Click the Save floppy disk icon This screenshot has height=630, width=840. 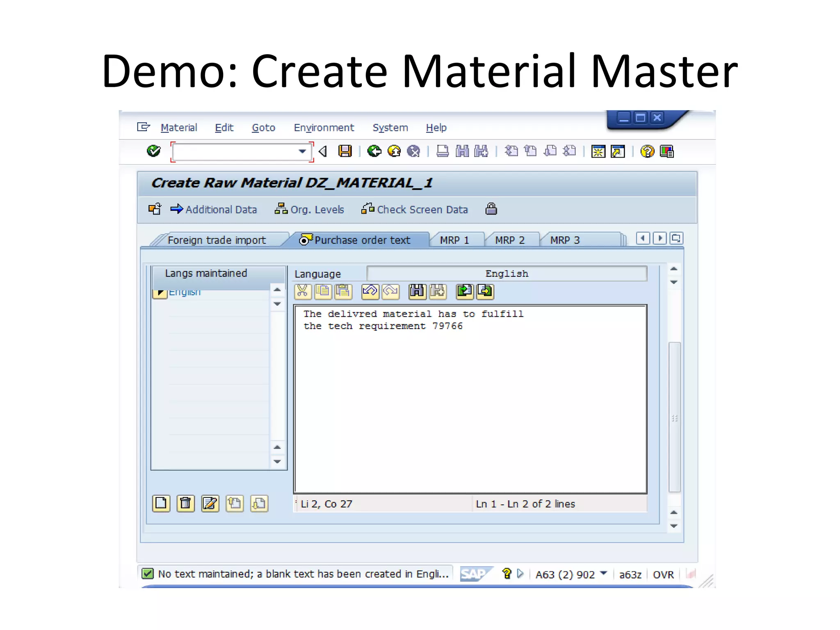pyautogui.click(x=345, y=151)
